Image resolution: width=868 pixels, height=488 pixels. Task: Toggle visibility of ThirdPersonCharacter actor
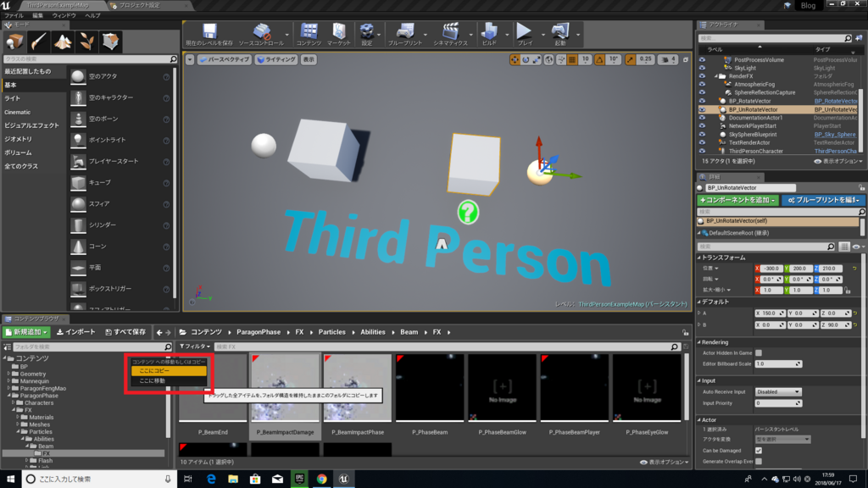click(x=702, y=151)
